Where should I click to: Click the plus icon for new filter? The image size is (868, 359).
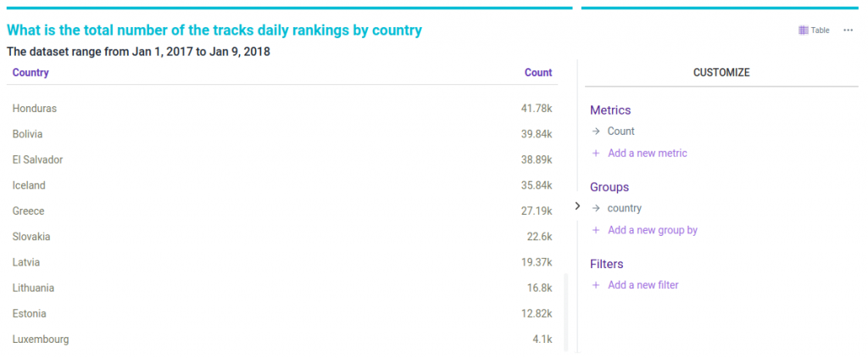point(596,285)
